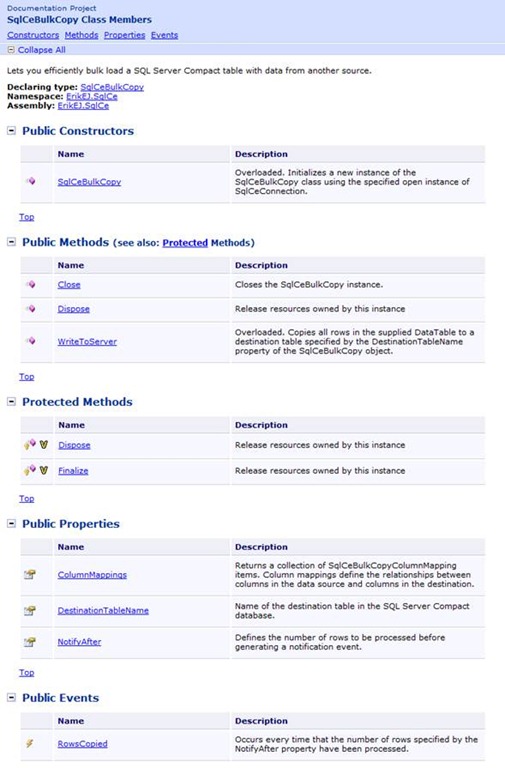Click the property icon beside DestinationTableName
Viewport: 505px width, 768px height.
tap(30, 610)
